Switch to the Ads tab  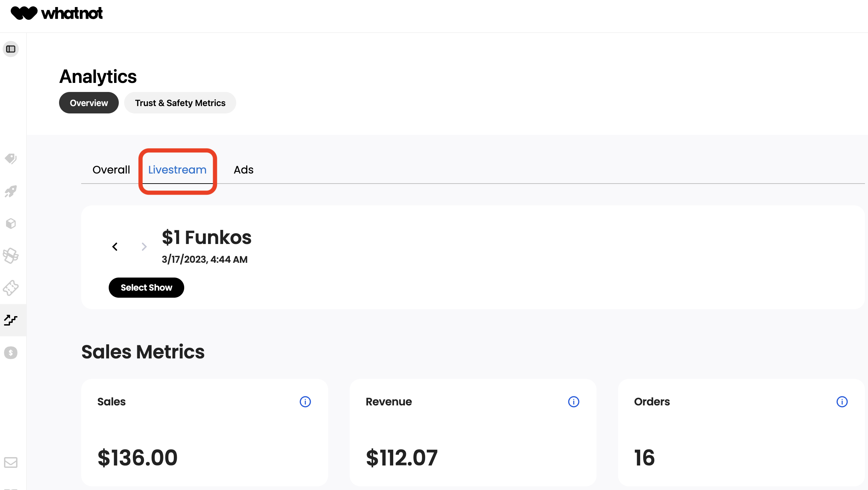click(243, 170)
